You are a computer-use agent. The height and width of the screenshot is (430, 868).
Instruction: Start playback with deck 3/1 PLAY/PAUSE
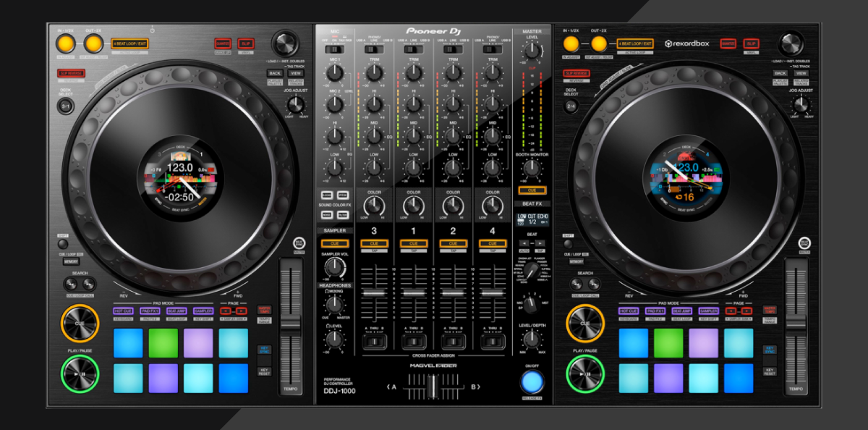click(x=80, y=374)
